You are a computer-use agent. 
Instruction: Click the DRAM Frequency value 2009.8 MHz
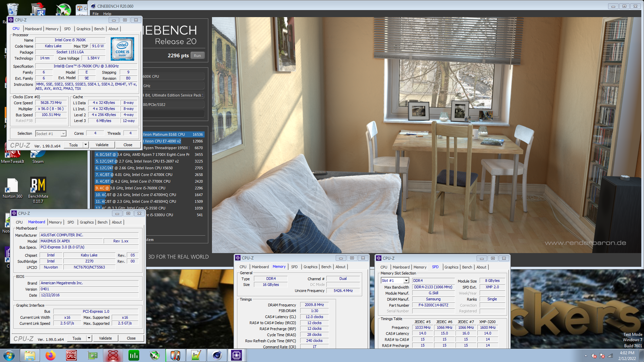click(x=314, y=305)
